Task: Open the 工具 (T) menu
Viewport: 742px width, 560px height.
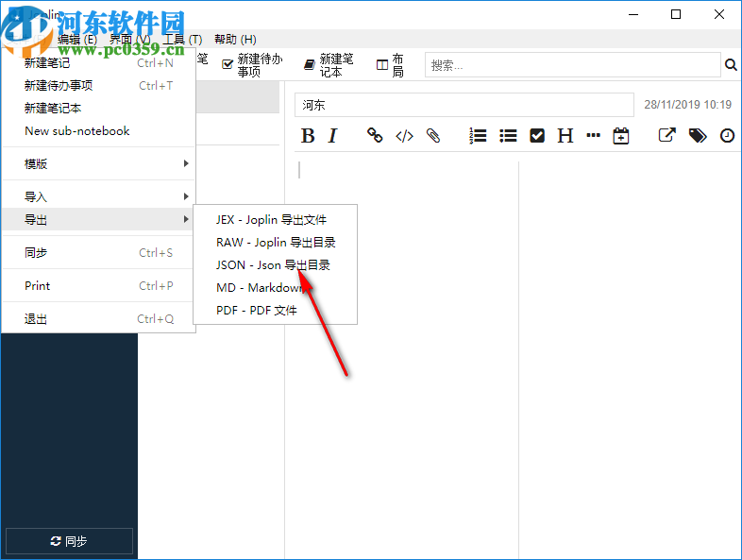Action: 182,40
